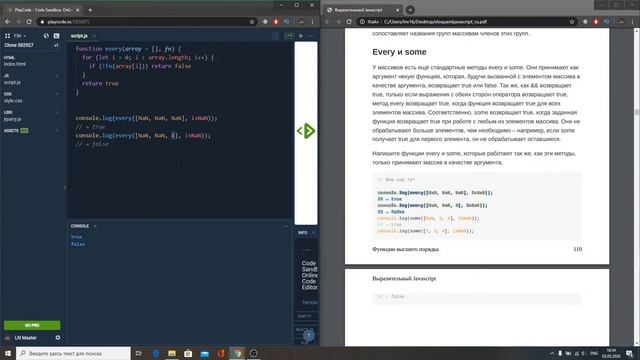Open the File menu in PlayCode
Screen dimensions: 640x360
[19, 36]
